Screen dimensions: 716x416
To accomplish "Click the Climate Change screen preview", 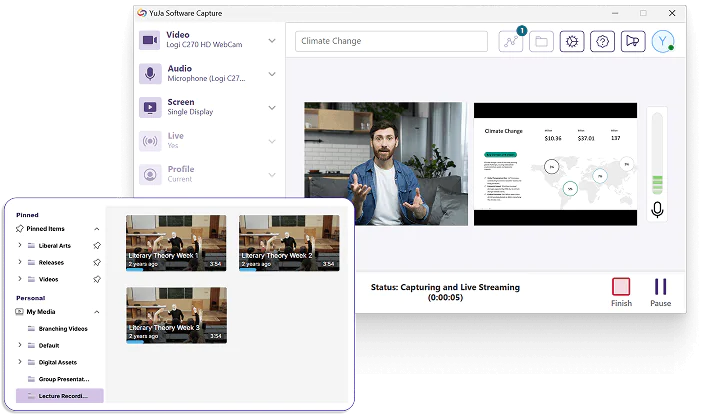I will click(x=555, y=164).
